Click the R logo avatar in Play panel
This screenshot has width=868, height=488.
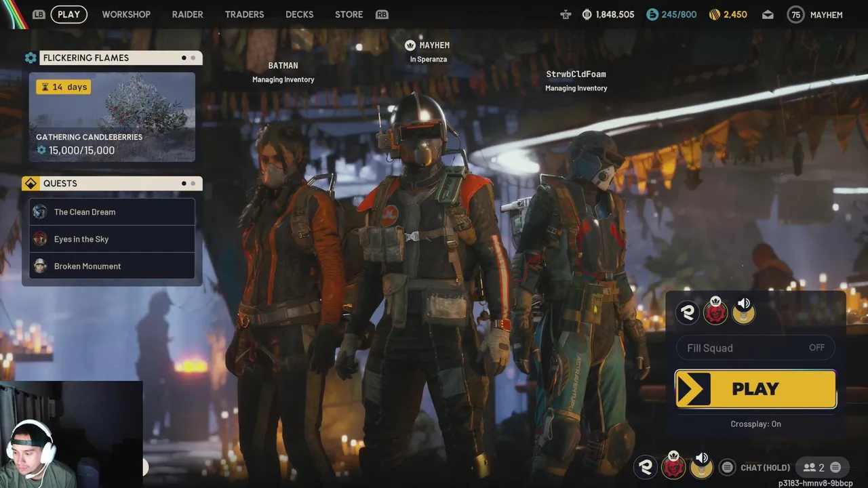tap(688, 312)
